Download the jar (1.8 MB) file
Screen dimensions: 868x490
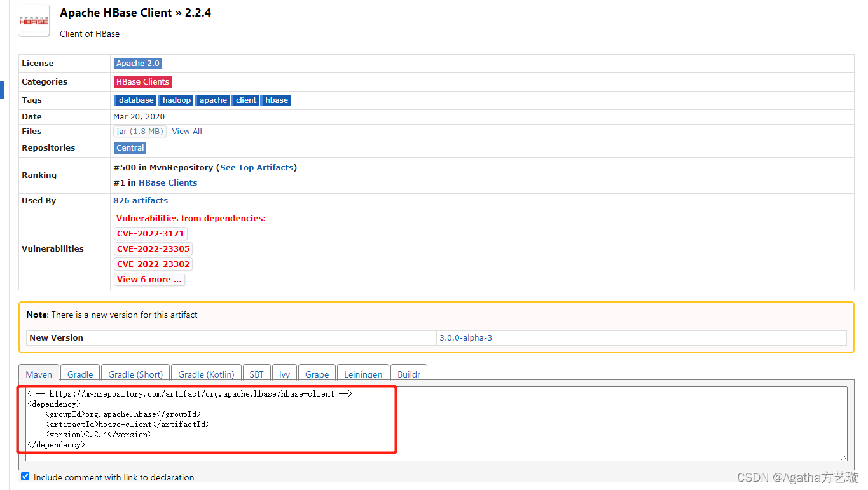140,132
